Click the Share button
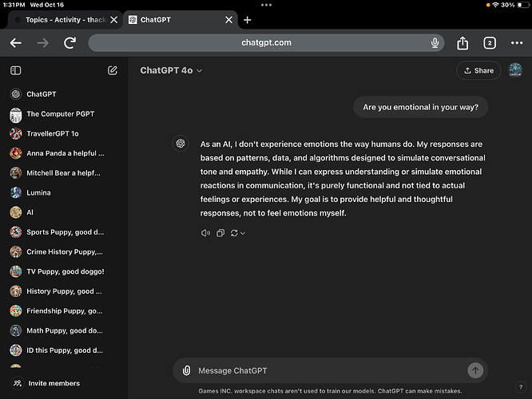 coord(478,70)
